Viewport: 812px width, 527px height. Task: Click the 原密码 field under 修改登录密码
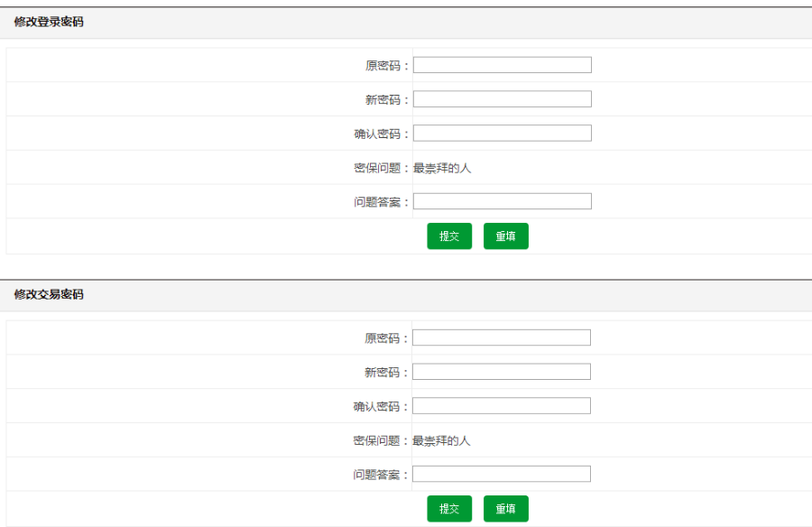(502, 64)
